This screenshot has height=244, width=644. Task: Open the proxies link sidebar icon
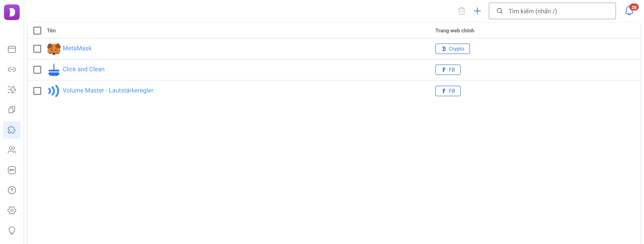pyautogui.click(x=12, y=69)
